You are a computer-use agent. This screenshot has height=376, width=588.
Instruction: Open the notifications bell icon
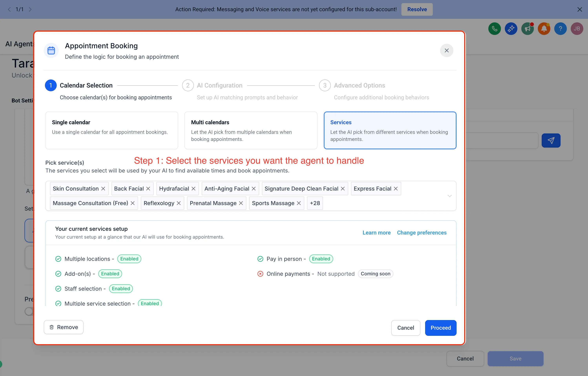pyautogui.click(x=544, y=29)
